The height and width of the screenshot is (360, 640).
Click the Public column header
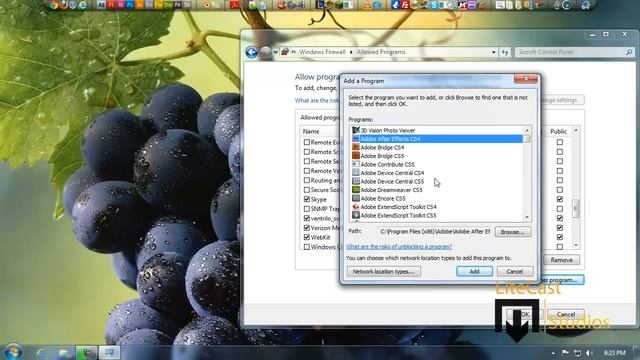point(558,131)
